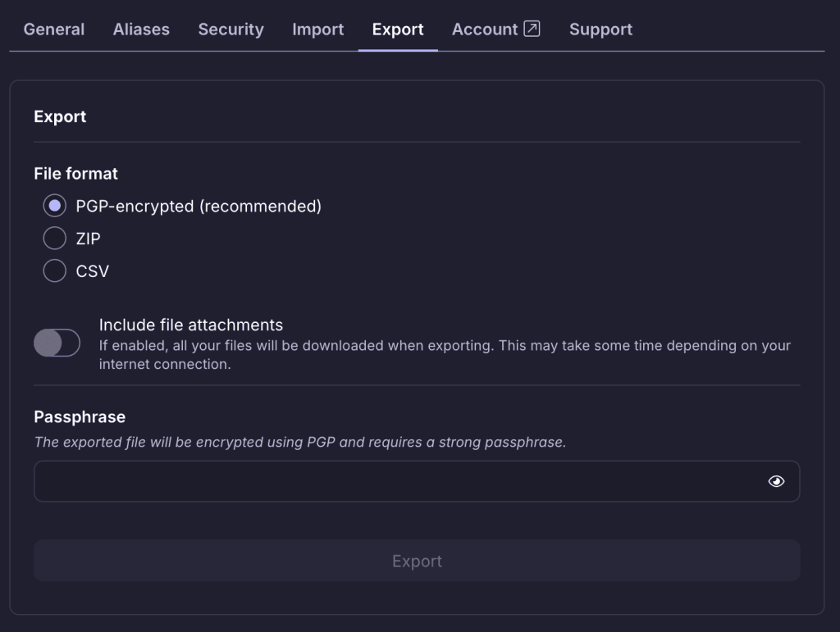Click the "Include file attachments" label
The height and width of the screenshot is (632, 840).
point(190,325)
